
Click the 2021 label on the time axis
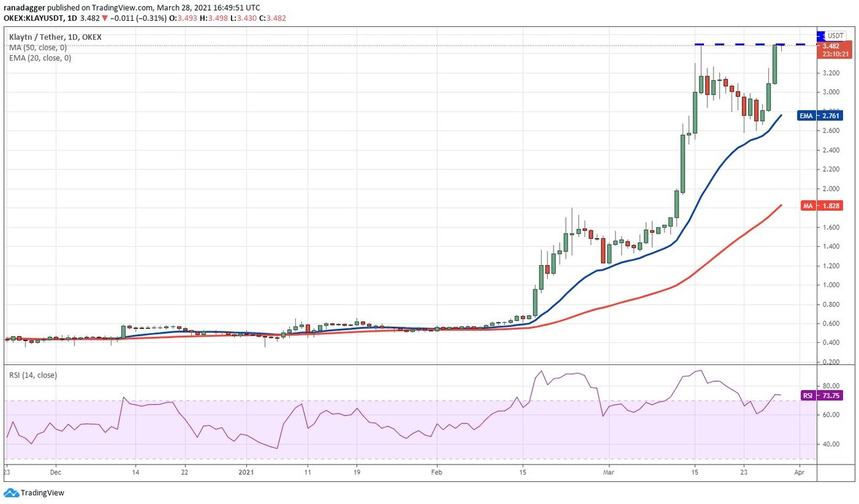pos(246,472)
